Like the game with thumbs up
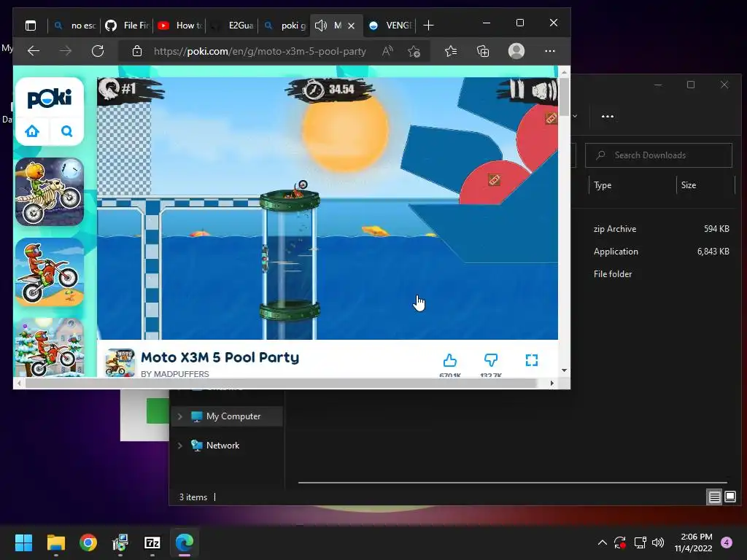 click(x=449, y=360)
